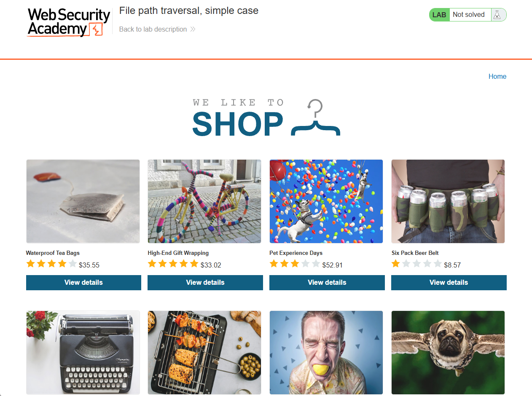Viewport: 532px width, 396px height.
Task: Click the Not solved status label
Action: pyautogui.click(x=469, y=15)
